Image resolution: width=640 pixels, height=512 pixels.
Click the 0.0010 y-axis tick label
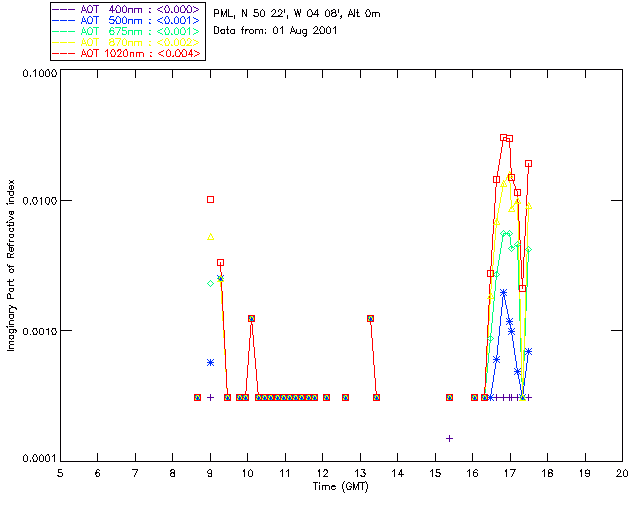tap(39, 331)
